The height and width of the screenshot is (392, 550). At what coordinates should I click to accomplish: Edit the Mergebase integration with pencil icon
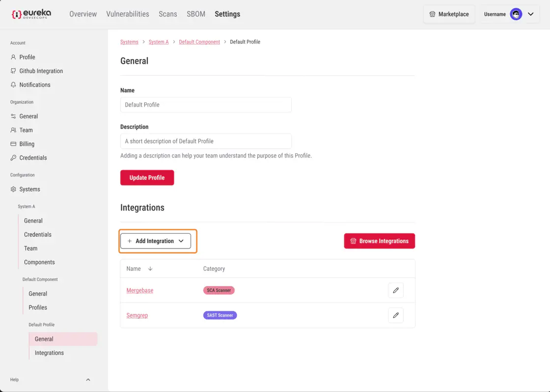pos(395,290)
